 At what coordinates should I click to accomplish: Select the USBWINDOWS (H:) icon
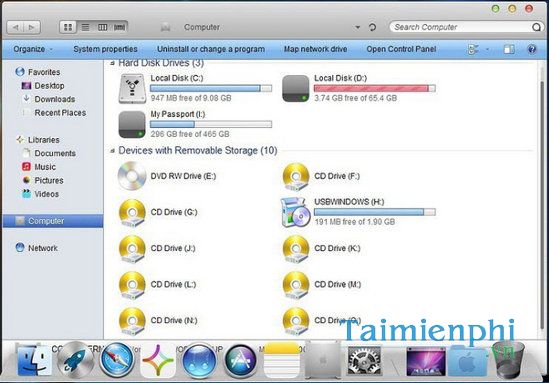(295, 212)
